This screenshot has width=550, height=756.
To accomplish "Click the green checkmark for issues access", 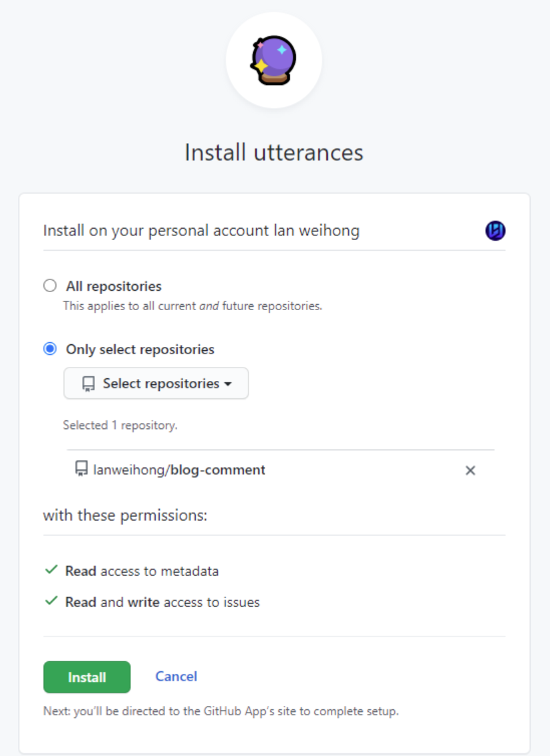I will 51,601.
